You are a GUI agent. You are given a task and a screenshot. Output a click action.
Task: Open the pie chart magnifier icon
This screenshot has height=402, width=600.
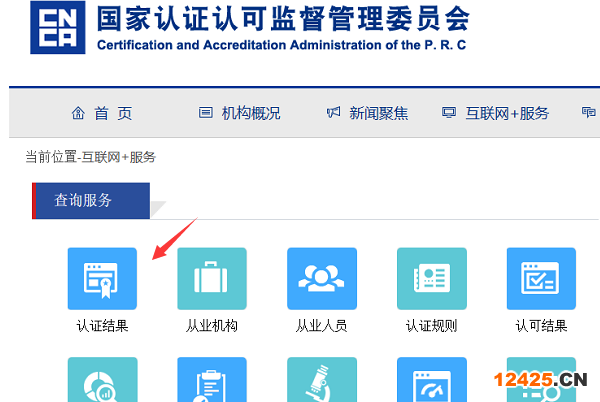click(102, 381)
